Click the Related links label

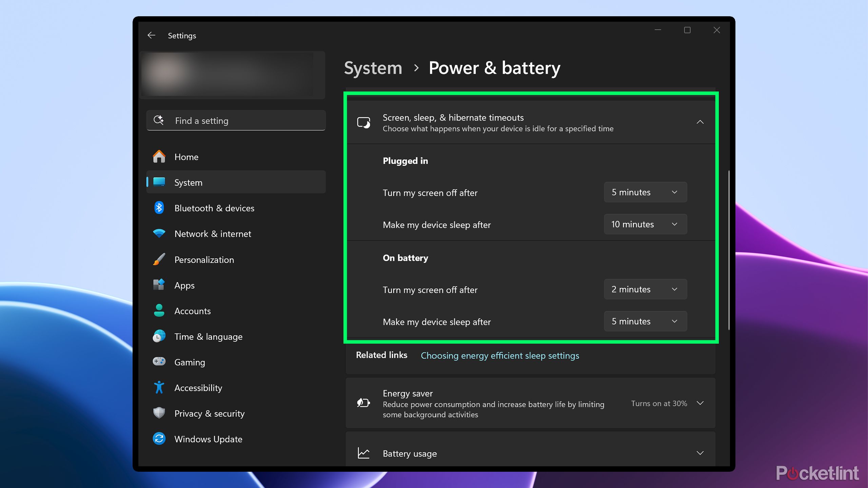tap(381, 355)
